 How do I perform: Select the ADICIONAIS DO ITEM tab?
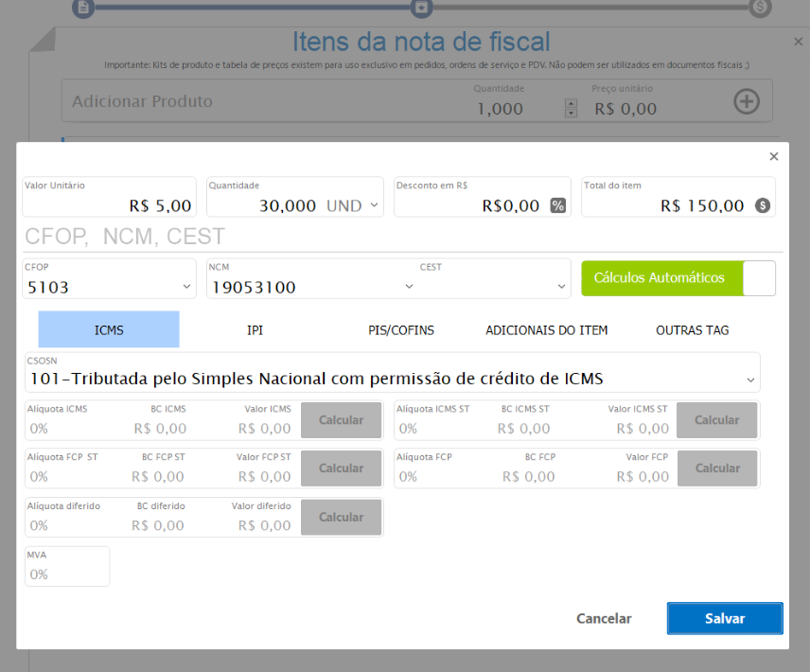click(546, 330)
